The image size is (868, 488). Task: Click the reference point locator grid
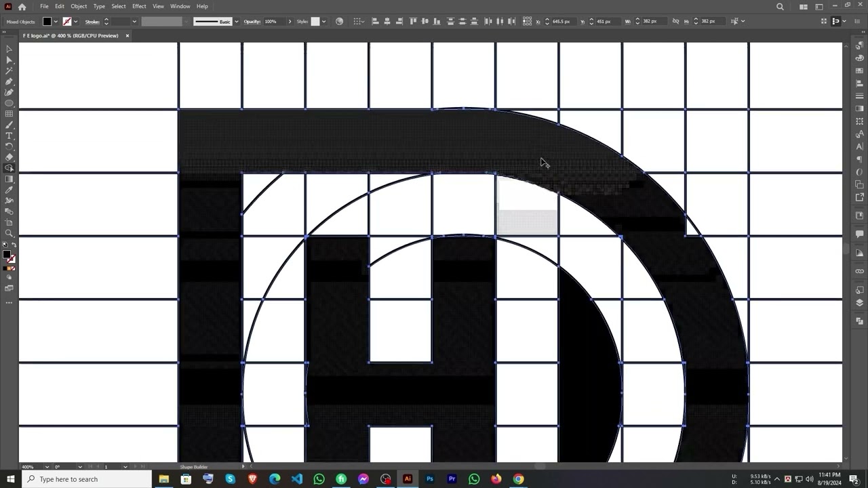tap(528, 21)
